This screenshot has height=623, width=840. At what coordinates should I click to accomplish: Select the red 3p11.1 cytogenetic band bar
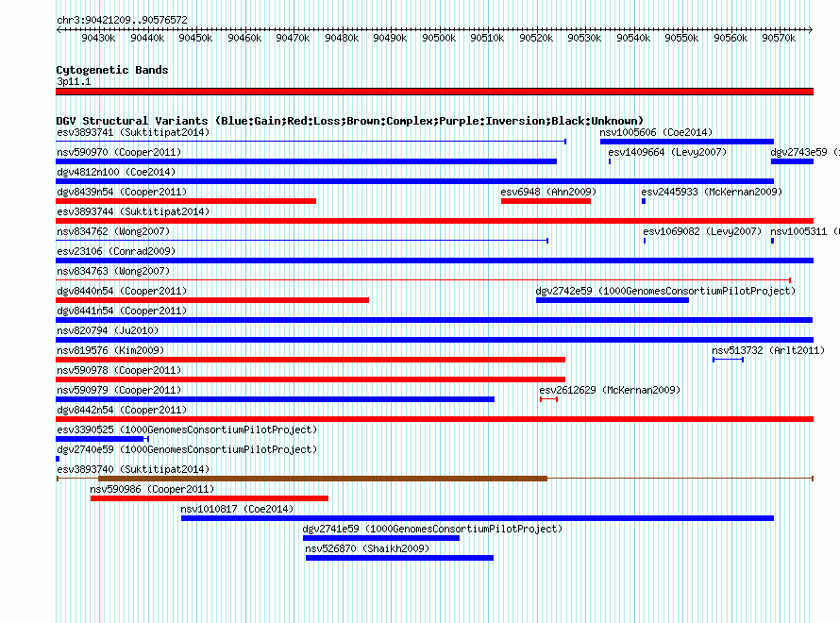434,92
